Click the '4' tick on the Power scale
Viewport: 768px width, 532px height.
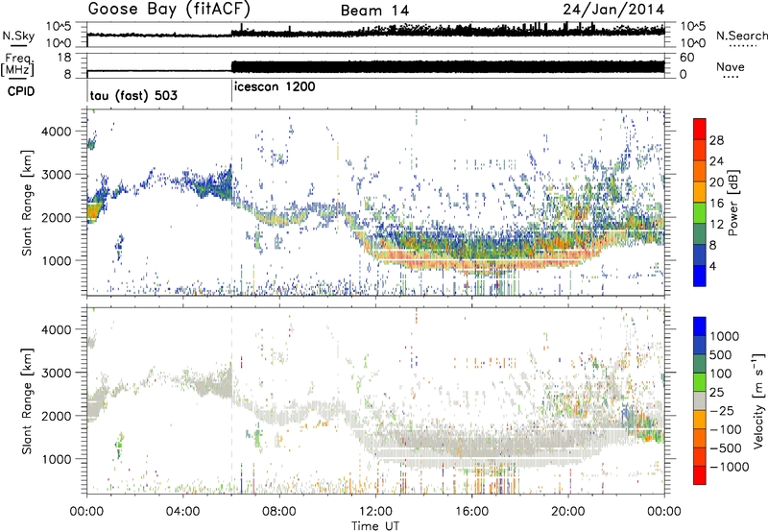click(x=712, y=266)
